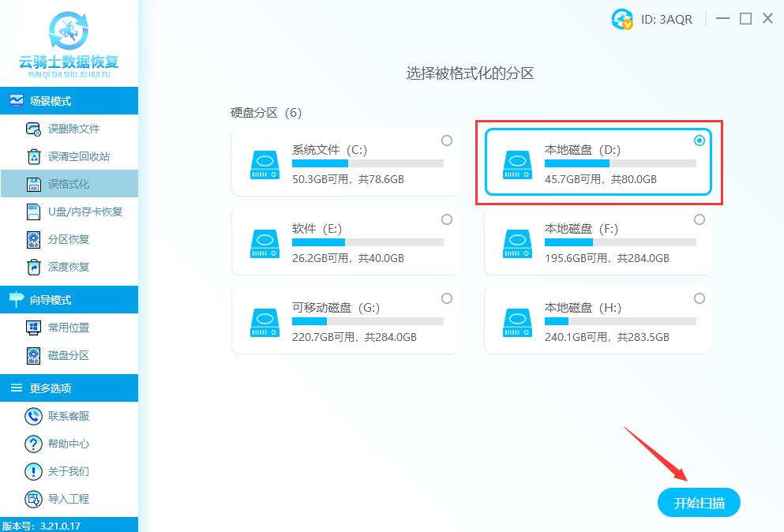
Task: Click 导入工程 import project link
Action: tap(69, 499)
